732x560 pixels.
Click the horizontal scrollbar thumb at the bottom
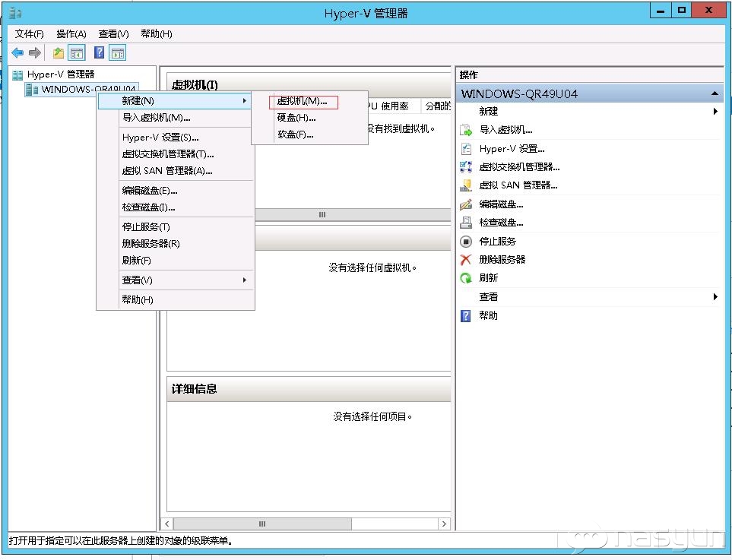(x=262, y=524)
